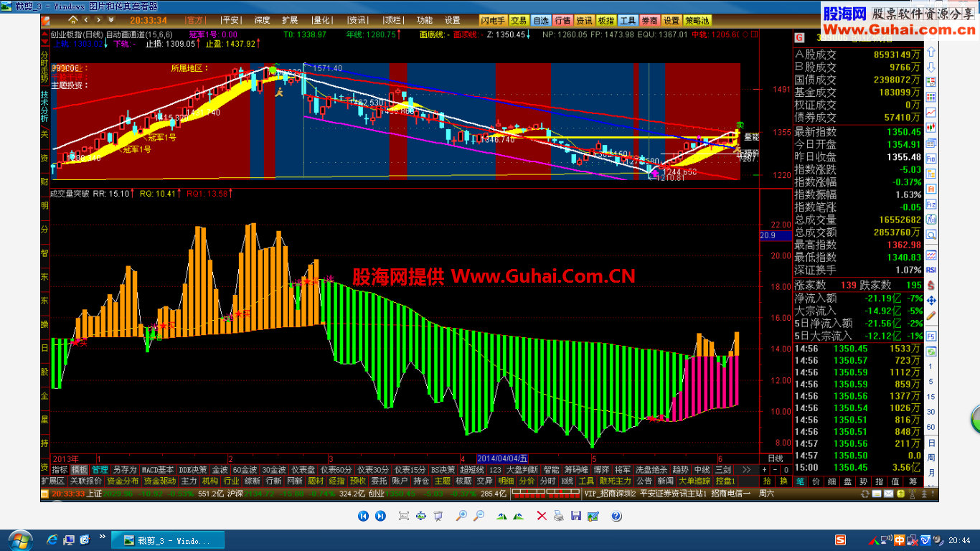Click the 券商 button
Screen dimensions: 980x551
pos(649,20)
